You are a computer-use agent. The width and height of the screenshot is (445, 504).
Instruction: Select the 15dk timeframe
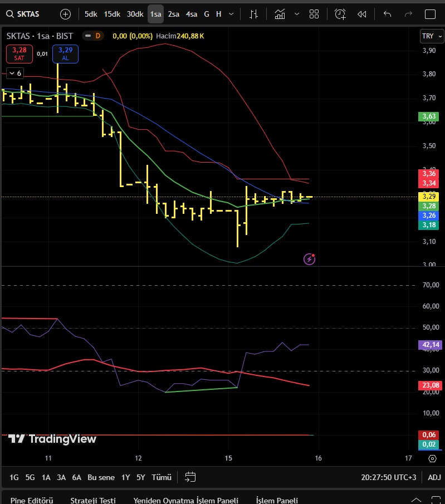[112, 14]
